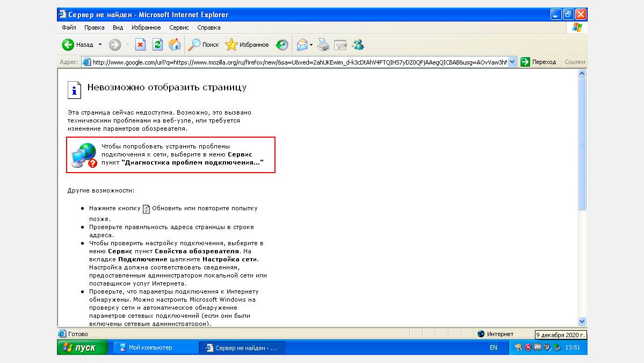
Task: Open Избранное star favorites toolbar button
Action: [x=247, y=45]
